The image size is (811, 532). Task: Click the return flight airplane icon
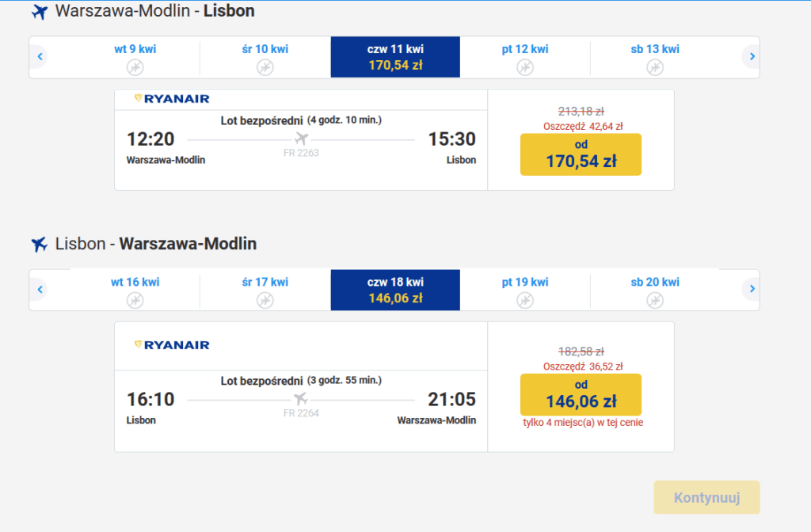click(40, 244)
